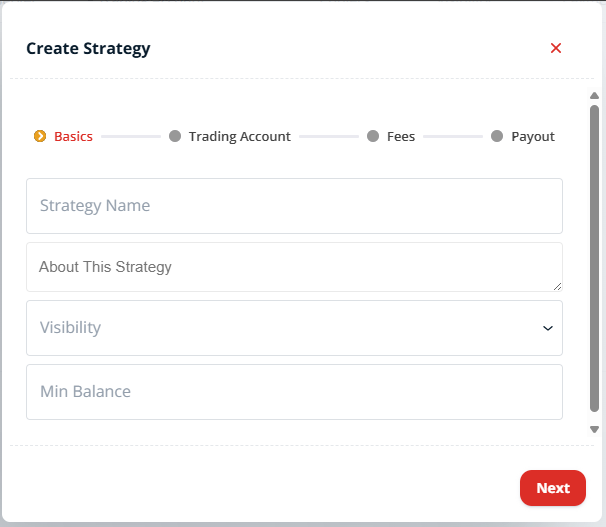Open the Visibility dropdown

pos(294,328)
